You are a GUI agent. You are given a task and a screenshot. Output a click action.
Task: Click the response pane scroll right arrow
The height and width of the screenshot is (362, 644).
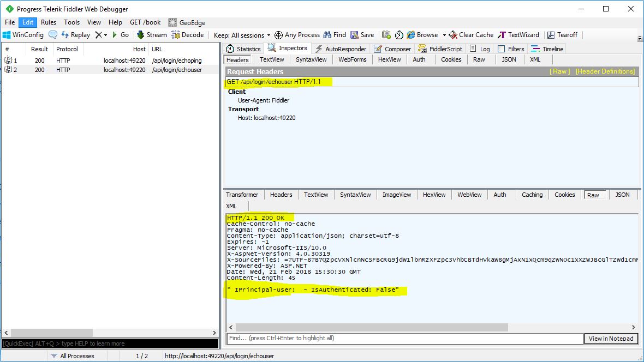tap(633, 327)
